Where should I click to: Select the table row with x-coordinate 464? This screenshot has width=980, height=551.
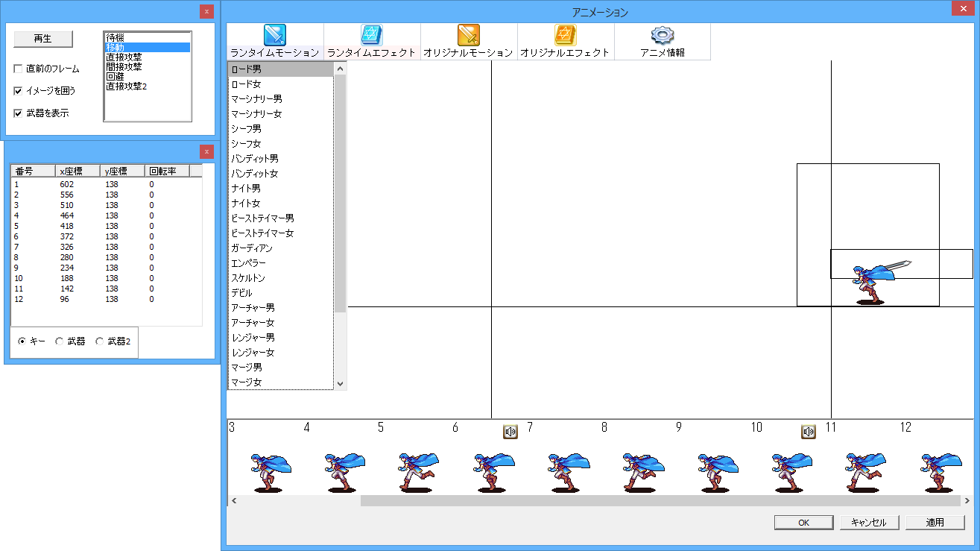106,215
